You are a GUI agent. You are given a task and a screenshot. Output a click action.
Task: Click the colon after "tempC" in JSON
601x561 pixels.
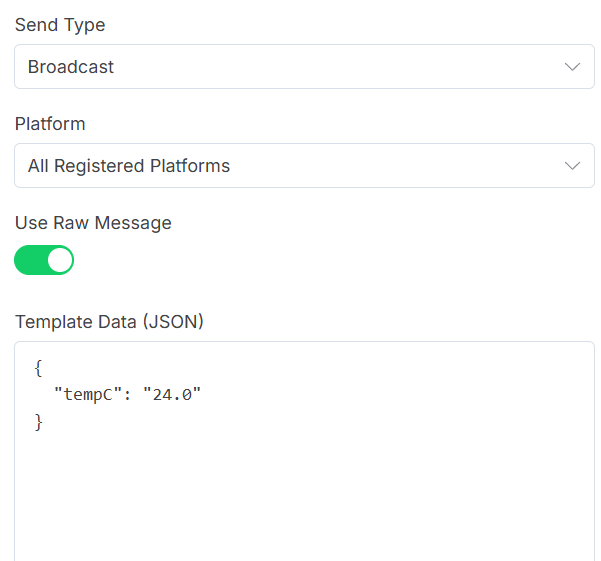(127, 395)
